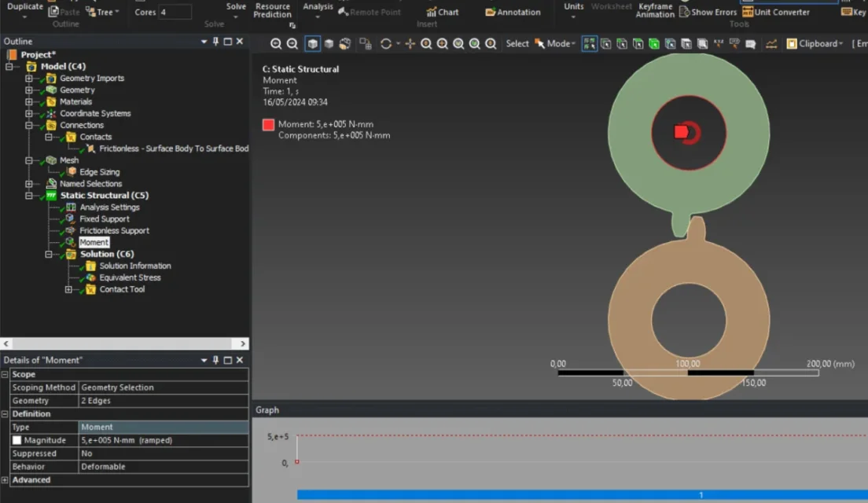Expand the Contact Tool tree node

point(68,289)
